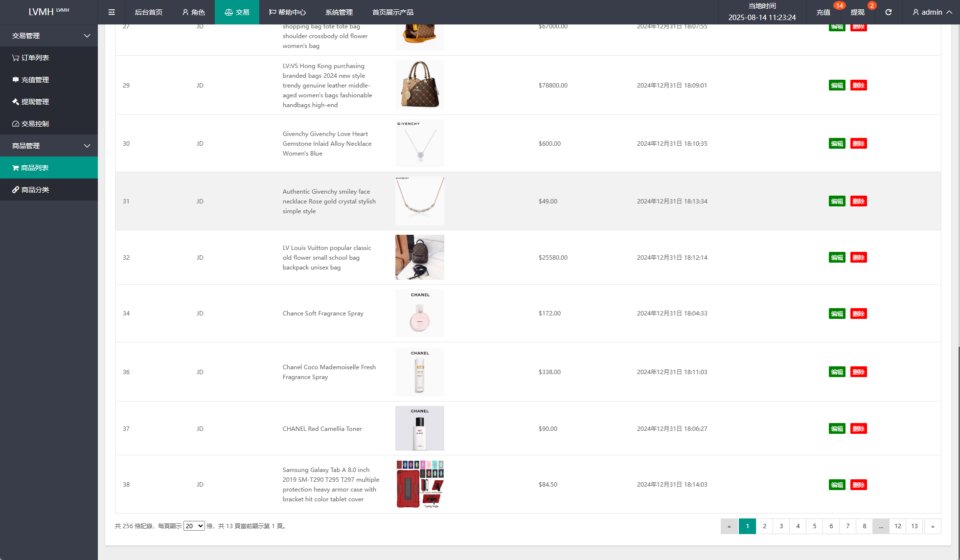Open 提现 notifications with badge 2
Viewport: 960px width, 560px height.
point(857,12)
